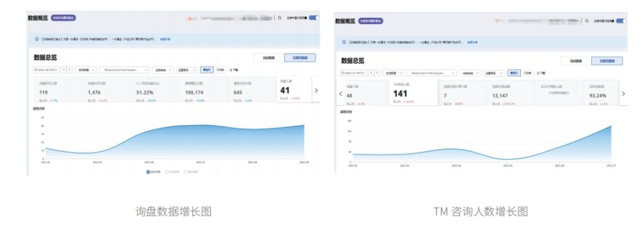The height and width of the screenshot is (229, 644).
Task: Click next-period arrow beside left date picker
Action: (70, 70)
